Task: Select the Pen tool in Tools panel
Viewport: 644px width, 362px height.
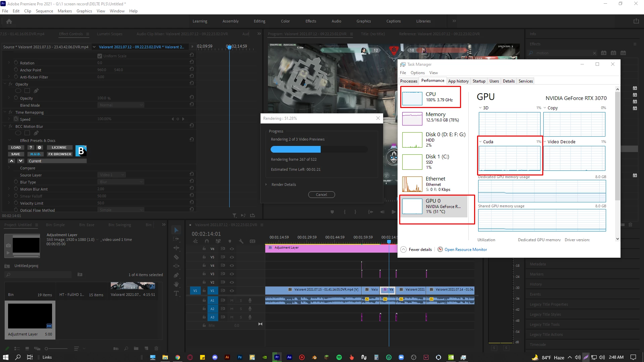Action: (176, 275)
